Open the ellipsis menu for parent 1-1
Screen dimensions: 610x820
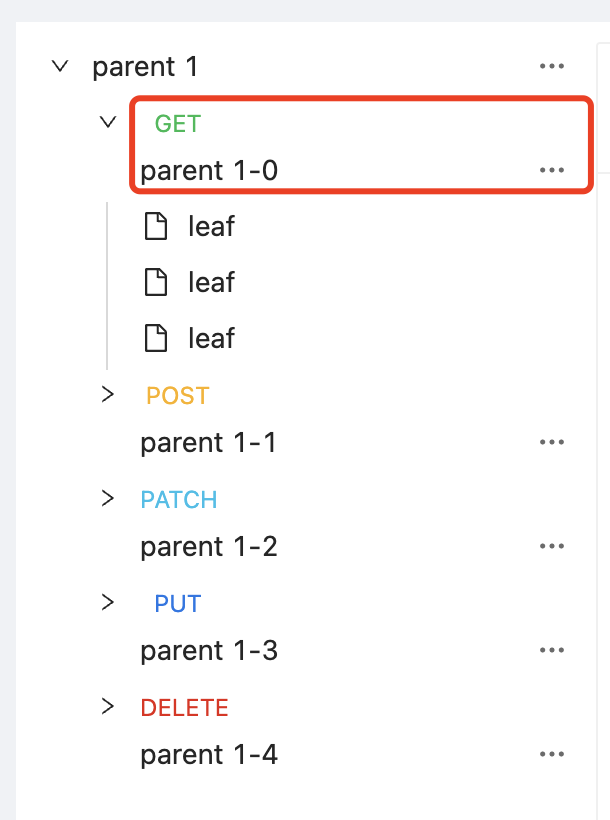pos(552,442)
